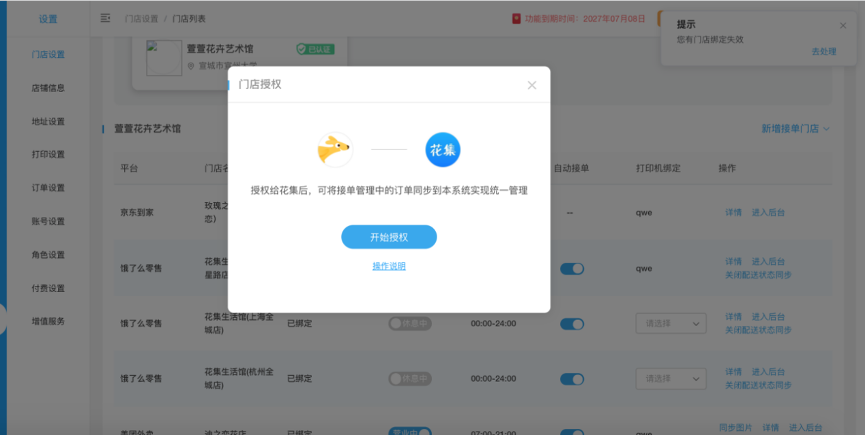Open 付费设置 in the sidebar
866x435 pixels.
(48, 288)
